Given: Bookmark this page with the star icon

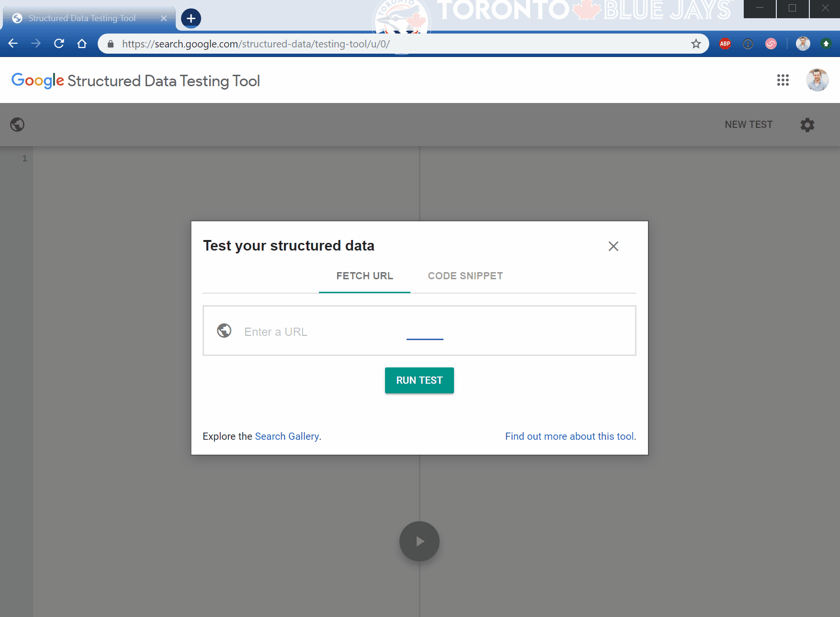Looking at the screenshot, I should 696,44.
